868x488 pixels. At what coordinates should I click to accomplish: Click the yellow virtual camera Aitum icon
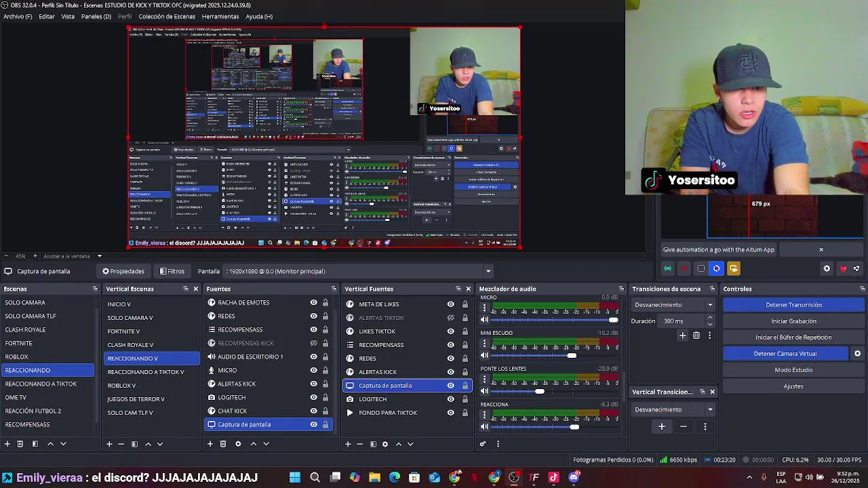[x=733, y=269]
